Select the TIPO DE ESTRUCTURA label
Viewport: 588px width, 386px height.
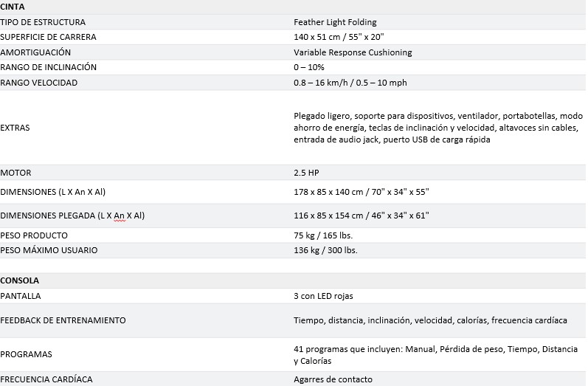43,22
